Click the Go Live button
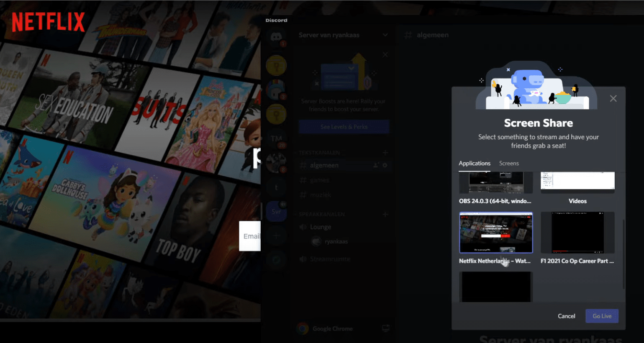 click(601, 316)
